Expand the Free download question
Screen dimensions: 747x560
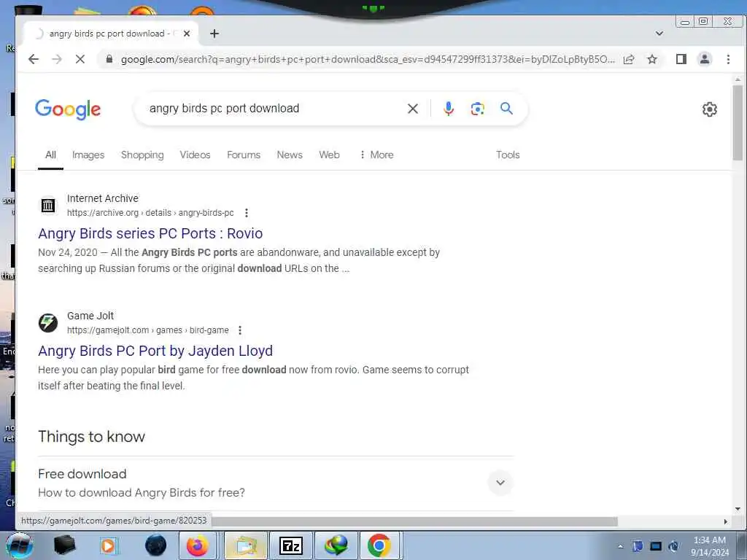click(500, 483)
